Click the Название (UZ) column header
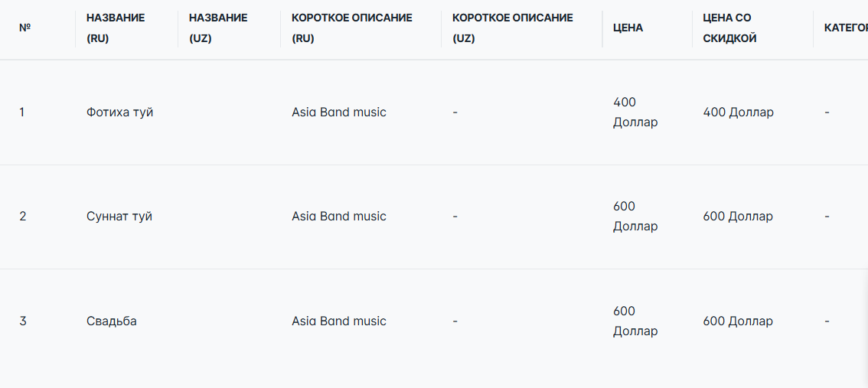The height and width of the screenshot is (388, 868). coord(217,28)
